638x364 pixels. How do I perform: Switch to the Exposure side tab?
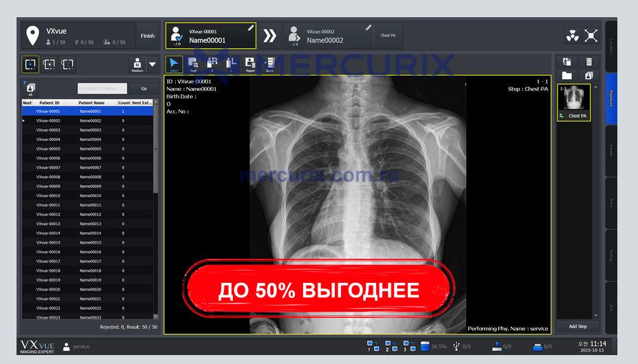click(610, 98)
